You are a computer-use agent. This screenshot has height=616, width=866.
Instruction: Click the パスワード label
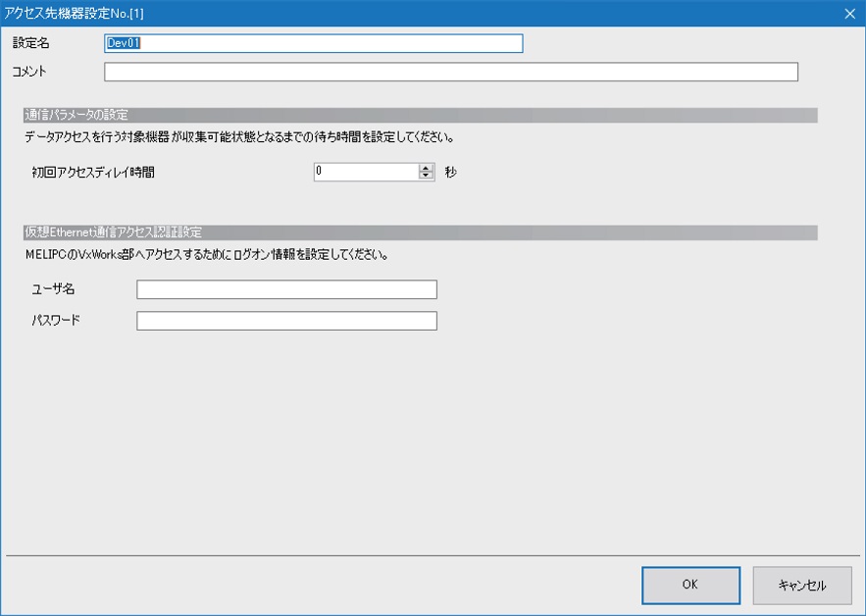[55, 321]
